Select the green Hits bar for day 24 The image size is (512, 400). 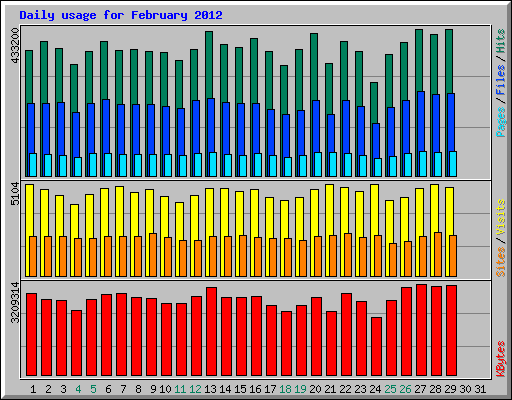pyautogui.click(x=374, y=103)
